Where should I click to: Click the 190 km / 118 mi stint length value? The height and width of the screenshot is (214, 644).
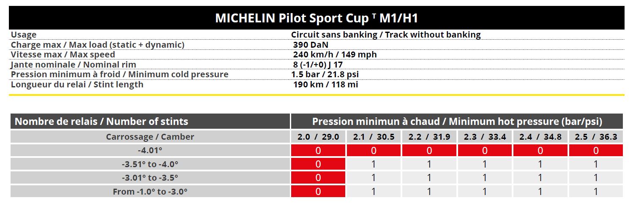pyautogui.click(x=325, y=84)
